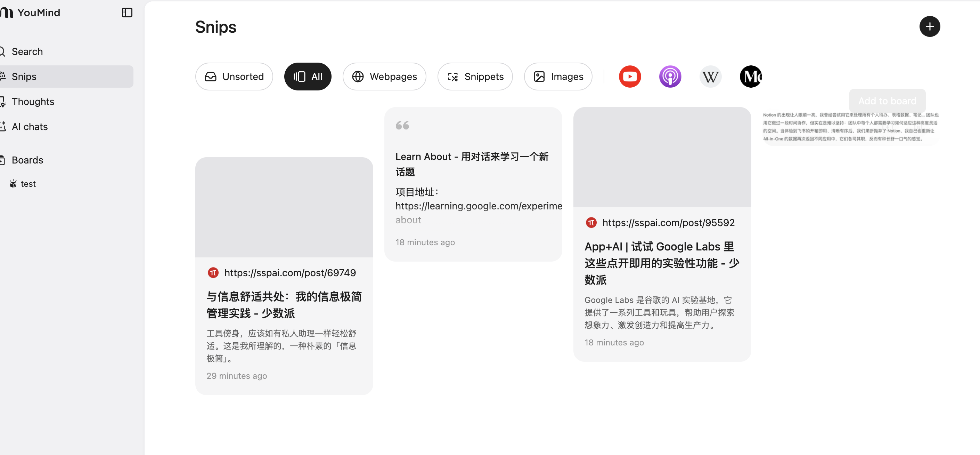Open Learn About snippet title
980x455 pixels.
472,164
